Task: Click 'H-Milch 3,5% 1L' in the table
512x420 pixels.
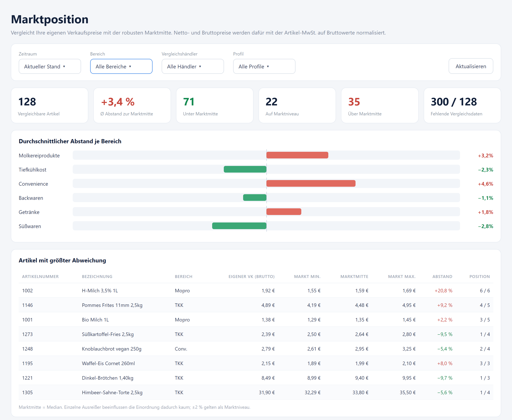Action: (x=100, y=290)
